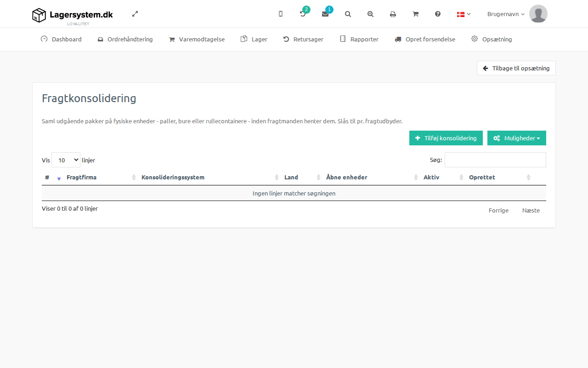Click the magnifier search icon

tap(348, 14)
